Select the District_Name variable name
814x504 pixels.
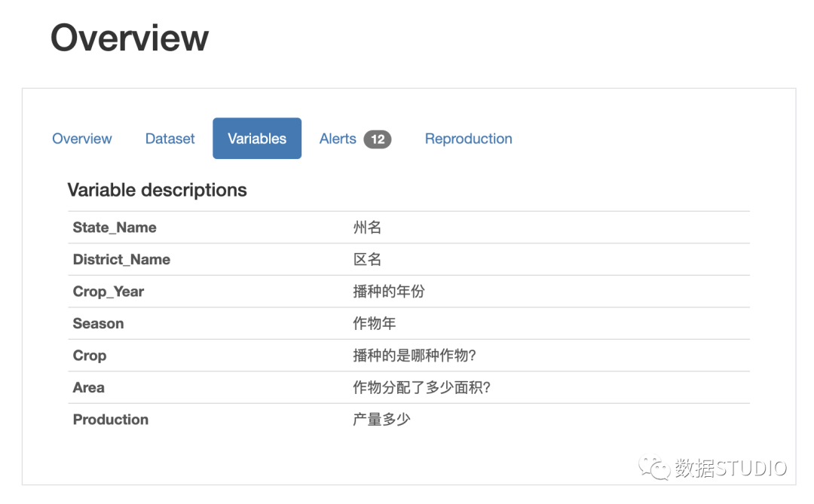[x=121, y=259]
